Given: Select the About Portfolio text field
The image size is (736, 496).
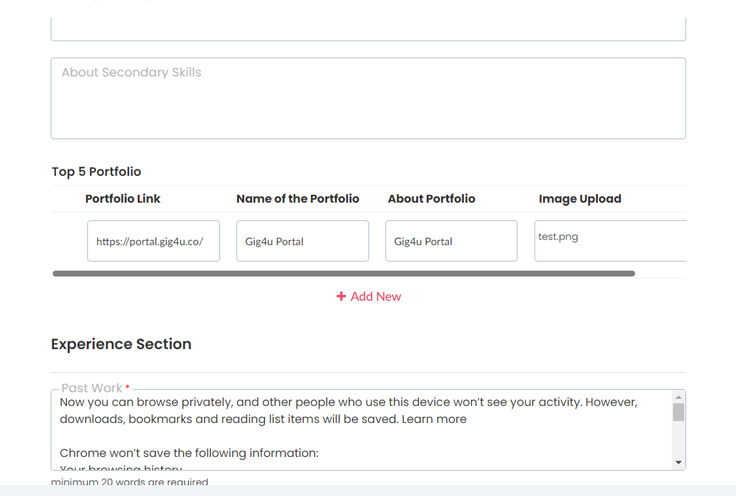Looking at the screenshot, I should pyautogui.click(x=451, y=241).
